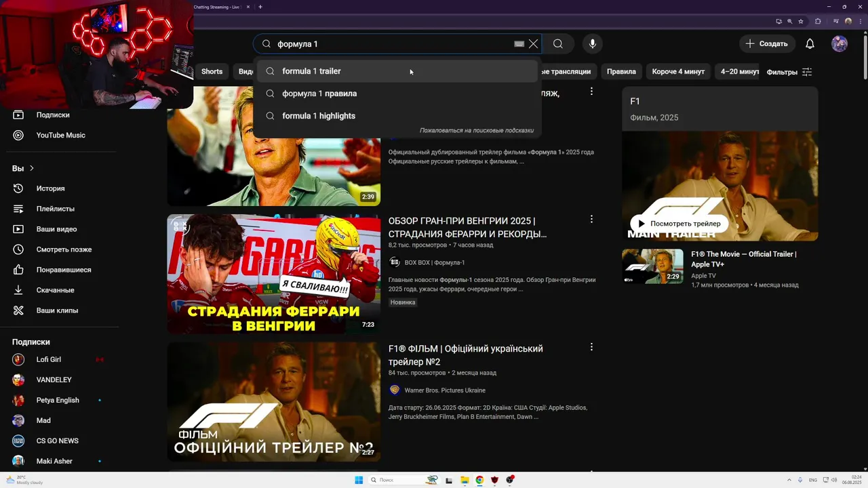The height and width of the screenshot is (488, 868).
Task: Open notifications bell
Action: tap(810, 44)
